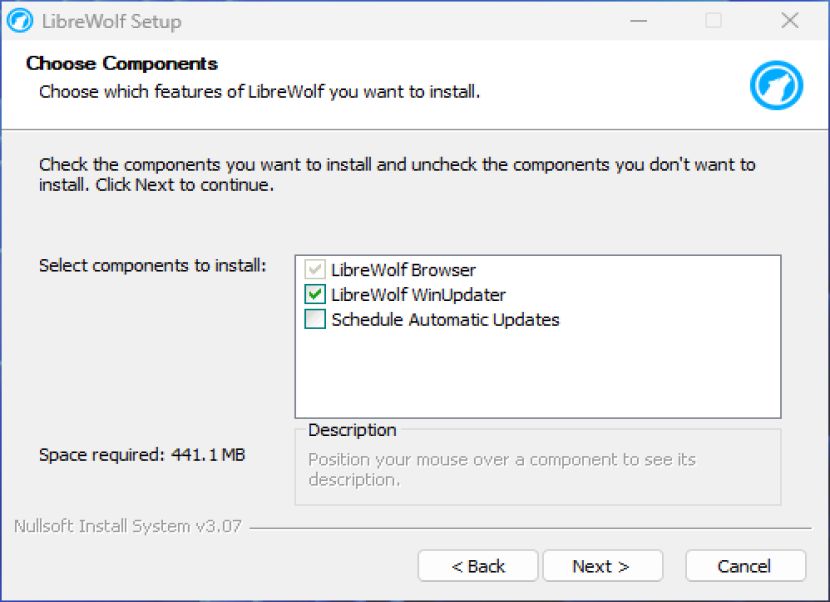The width and height of the screenshot is (830, 602).
Task: Toggle the LibreWolf WinUpdater checkbox
Action: point(315,294)
